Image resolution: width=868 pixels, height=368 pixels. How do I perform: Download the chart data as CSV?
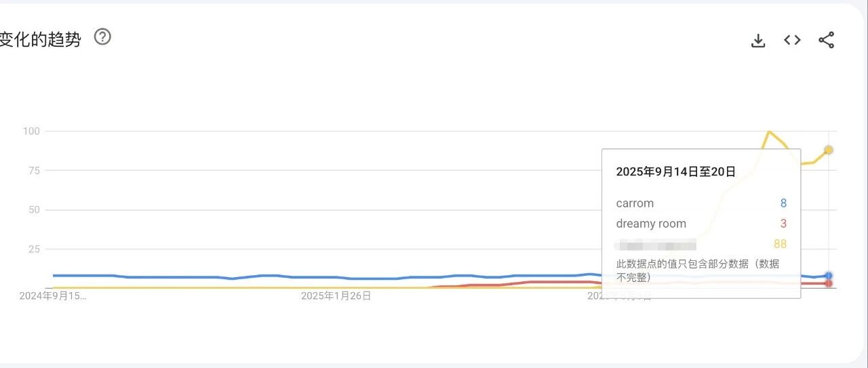coord(758,41)
